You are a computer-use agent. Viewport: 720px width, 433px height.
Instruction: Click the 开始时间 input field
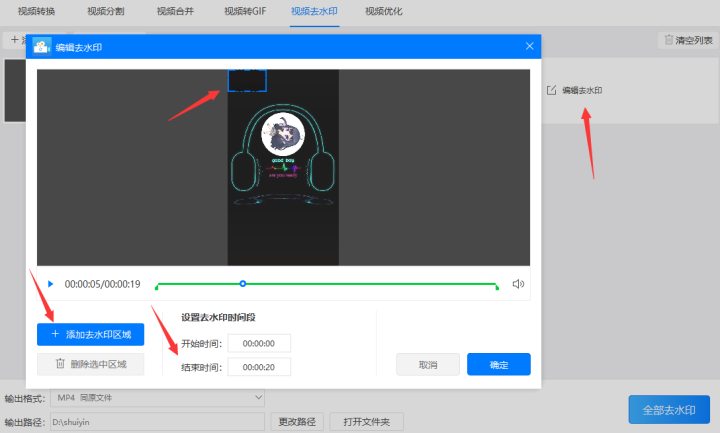(259, 343)
